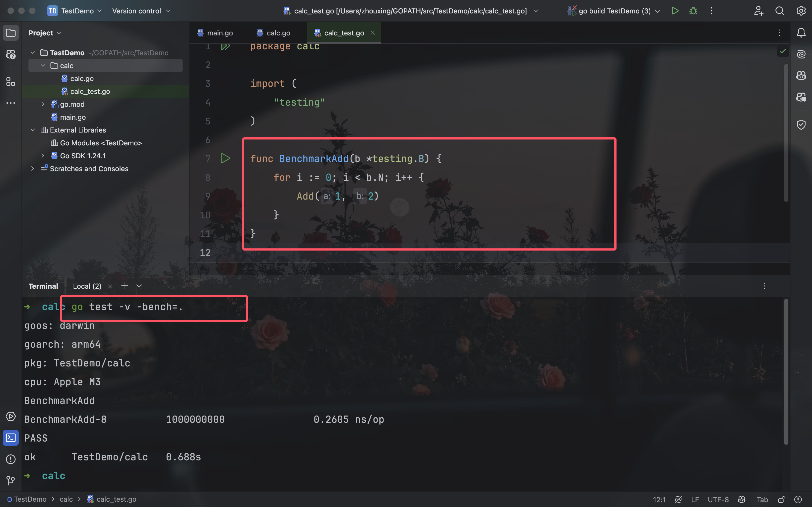812x507 pixels.
Task: Click the UTF-8 encoding in status bar
Action: coord(718,499)
